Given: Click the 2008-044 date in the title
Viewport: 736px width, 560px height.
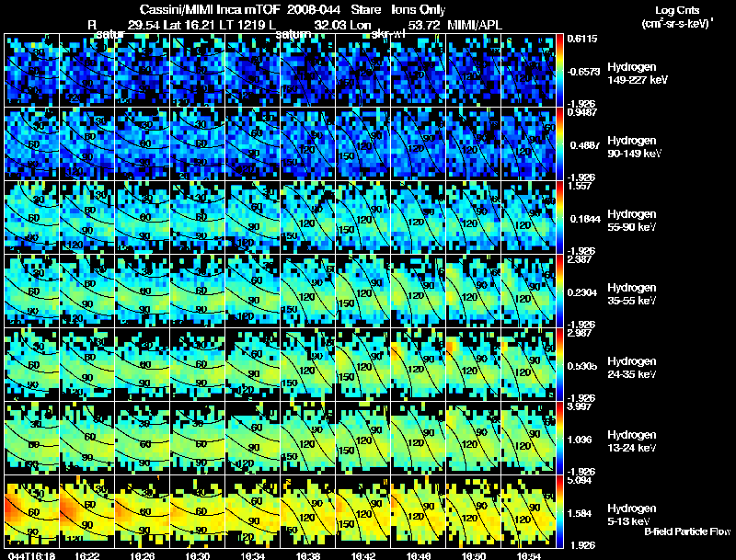Looking at the screenshot, I should click(x=314, y=9).
